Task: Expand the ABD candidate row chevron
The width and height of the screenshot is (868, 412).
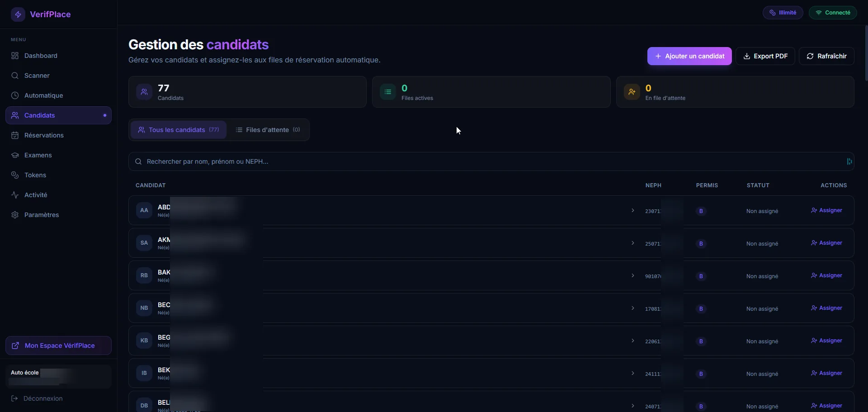Action: (632, 211)
